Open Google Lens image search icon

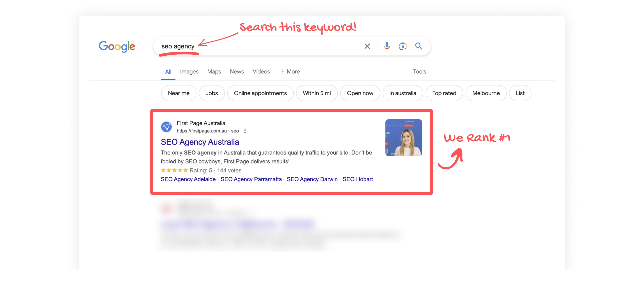[x=402, y=46]
